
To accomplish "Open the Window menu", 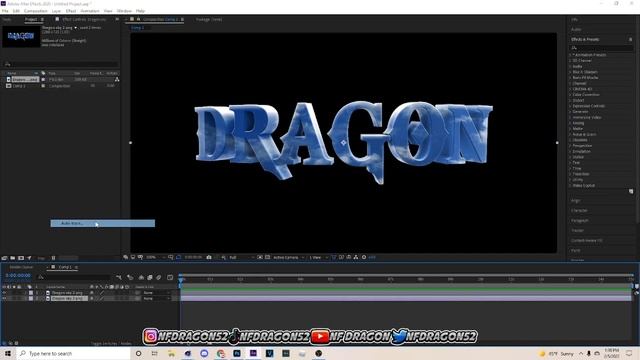I will pyautogui.click(x=124, y=11).
